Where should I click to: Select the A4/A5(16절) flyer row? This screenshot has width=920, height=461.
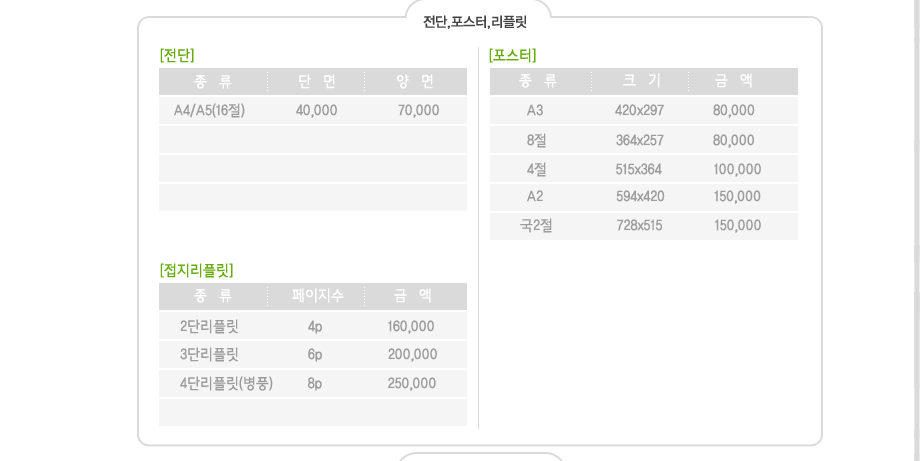tap(313, 110)
